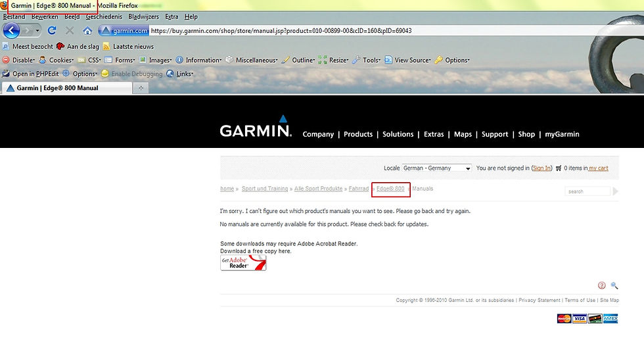Open the myGarmin navigation item
Viewport: 644px width, 338px height.
(563, 134)
